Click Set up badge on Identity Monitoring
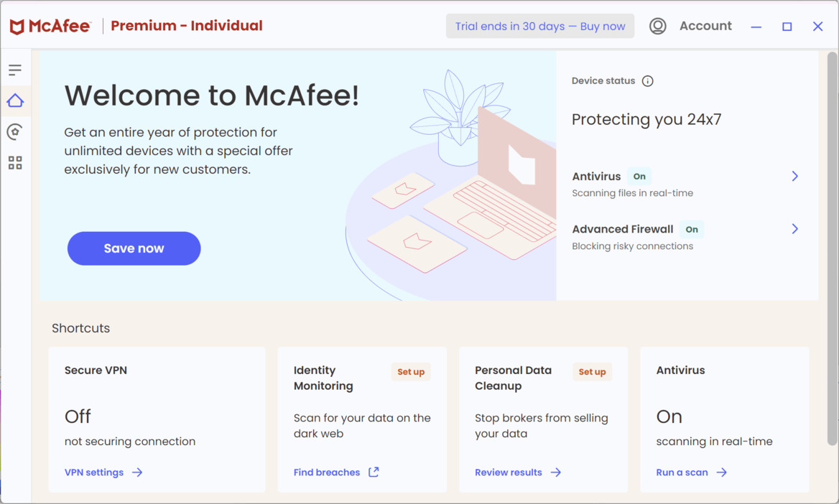 pos(411,372)
